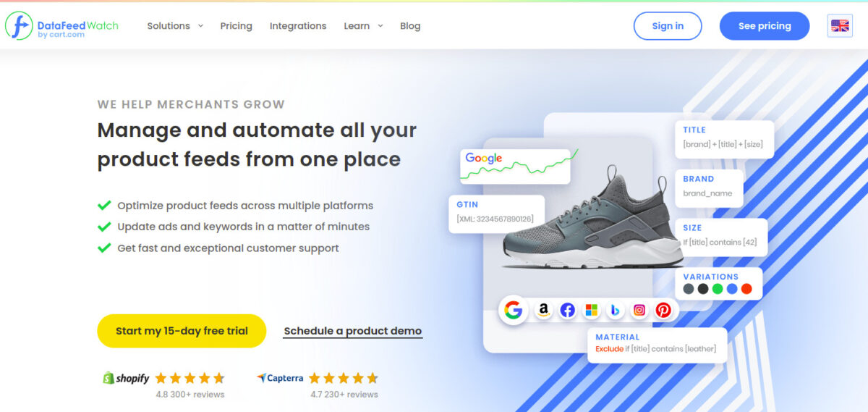Click the See pricing button

point(765,25)
